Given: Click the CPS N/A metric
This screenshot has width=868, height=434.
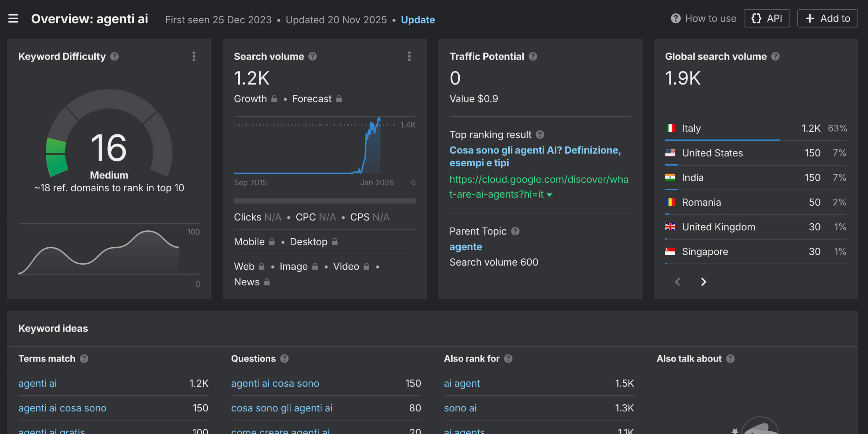Looking at the screenshot, I should click(370, 217).
